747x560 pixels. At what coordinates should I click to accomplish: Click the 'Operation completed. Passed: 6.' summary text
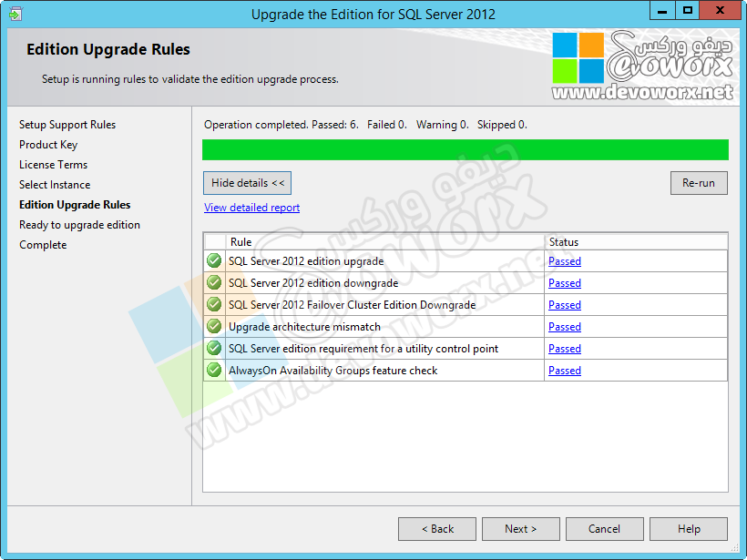coord(281,125)
